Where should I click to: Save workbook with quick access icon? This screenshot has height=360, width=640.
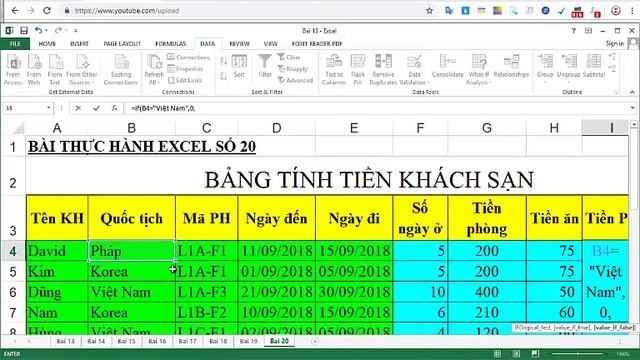(24, 31)
